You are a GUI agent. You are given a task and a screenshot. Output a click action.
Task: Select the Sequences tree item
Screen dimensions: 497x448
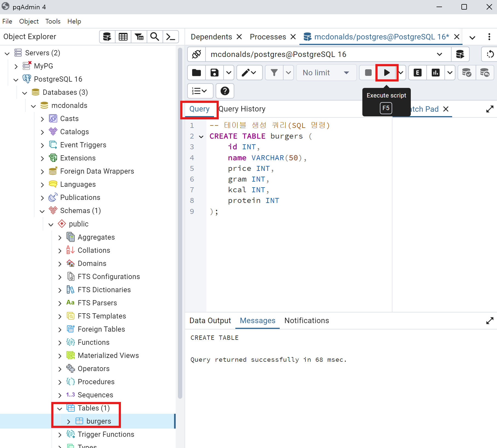tap(95, 395)
